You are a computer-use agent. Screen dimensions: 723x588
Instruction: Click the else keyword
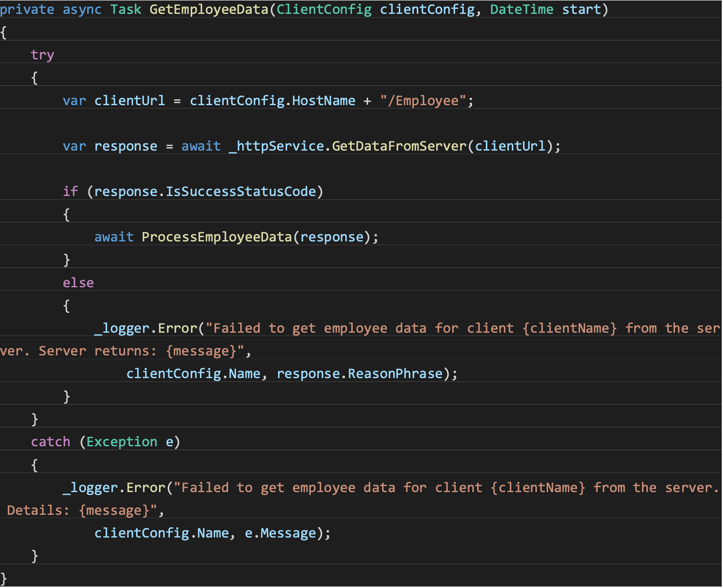point(78,282)
